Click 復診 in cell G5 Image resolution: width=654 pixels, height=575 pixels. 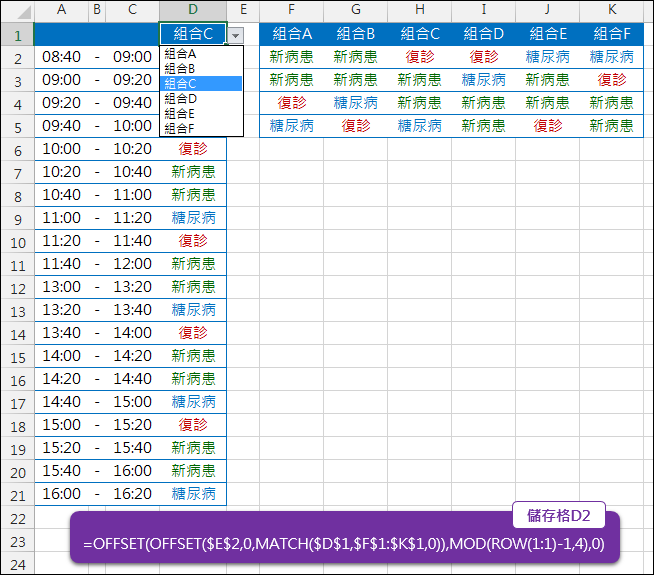tap(355, 126)
